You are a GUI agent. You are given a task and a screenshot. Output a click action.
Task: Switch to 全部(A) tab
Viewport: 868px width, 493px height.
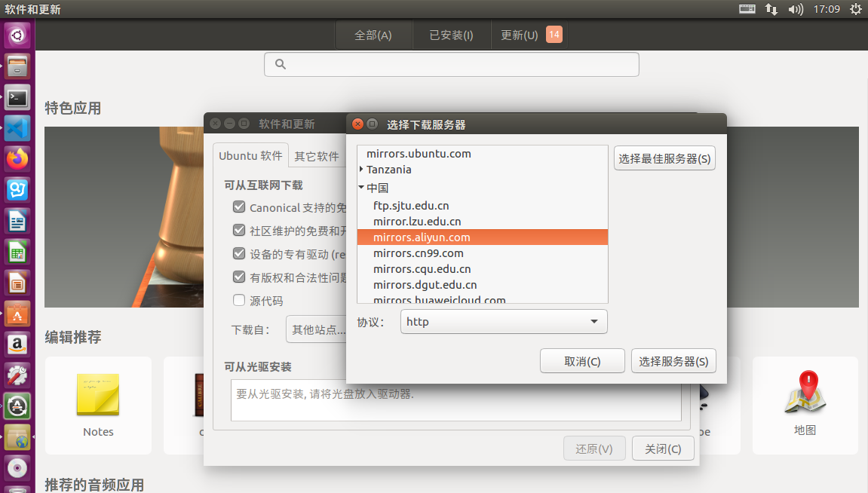point(373,35)
